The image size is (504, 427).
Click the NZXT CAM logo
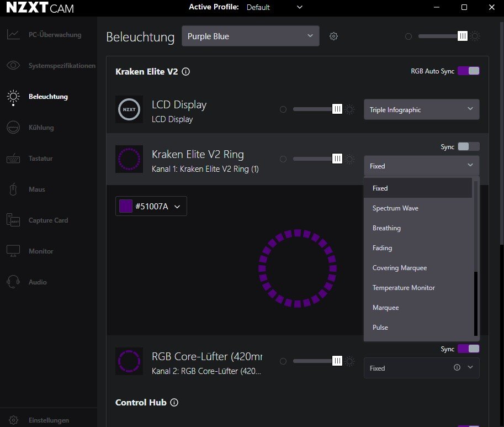(x=40, y=7)
